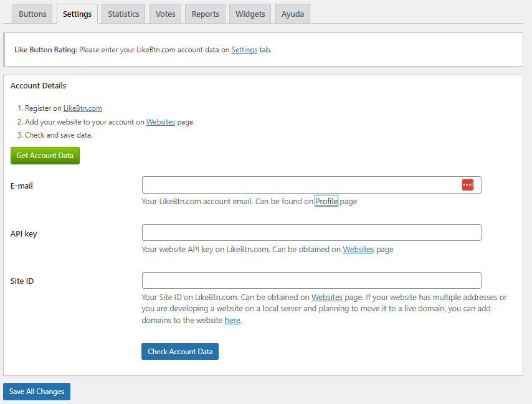
Task: Click into the API key field
Action: (311, 233)
